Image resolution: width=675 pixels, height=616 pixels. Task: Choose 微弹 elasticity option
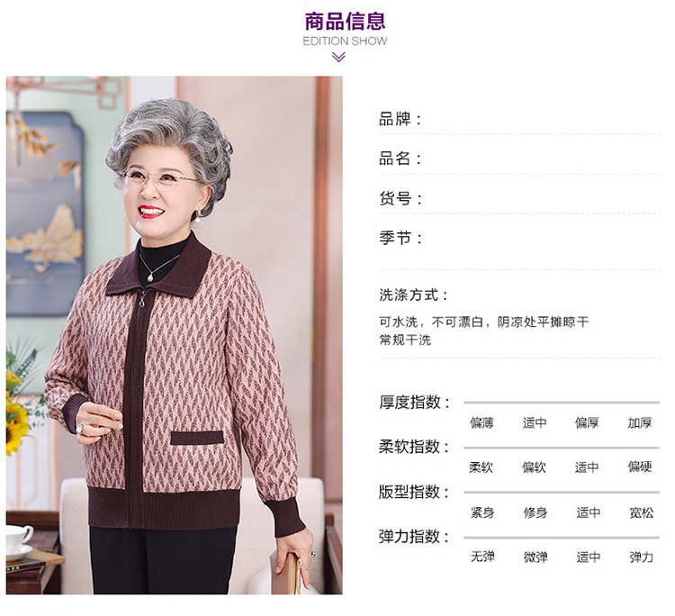[x=535, y=557]
